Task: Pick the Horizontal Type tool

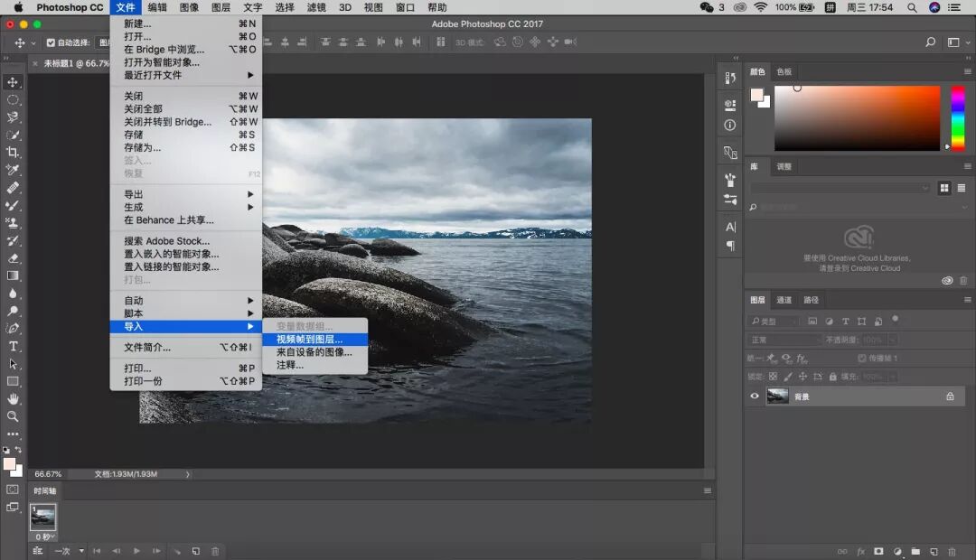Action: pyautogui.click(x=13, y=346)
